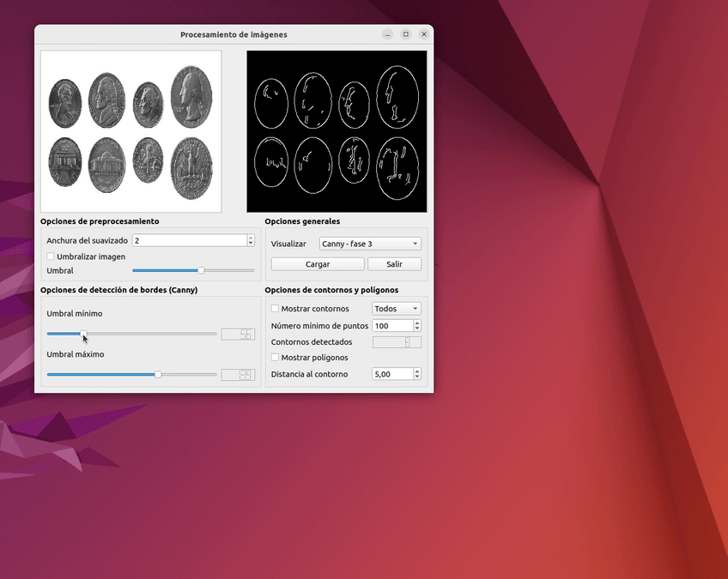Click the Umbral máximo slider handle
The height and width of the screenshot is (579, 728).
pyautogui.click(x=158, y=374)
